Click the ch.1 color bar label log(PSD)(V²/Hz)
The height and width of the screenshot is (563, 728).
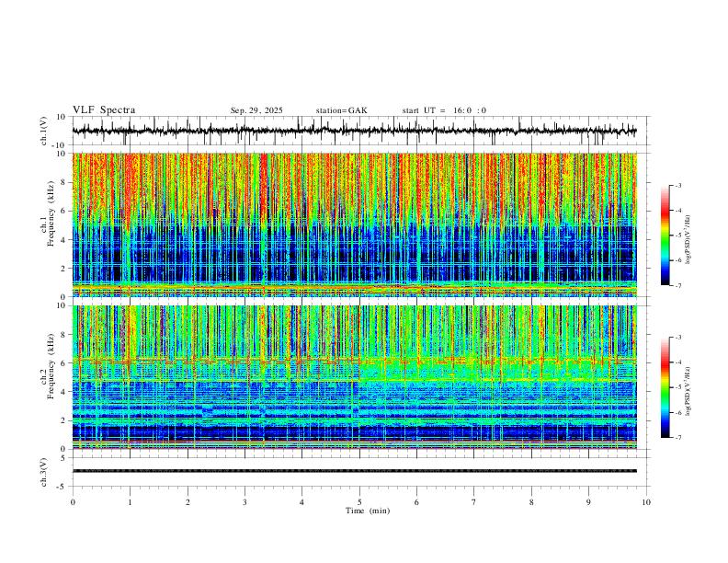pos(688,239)
